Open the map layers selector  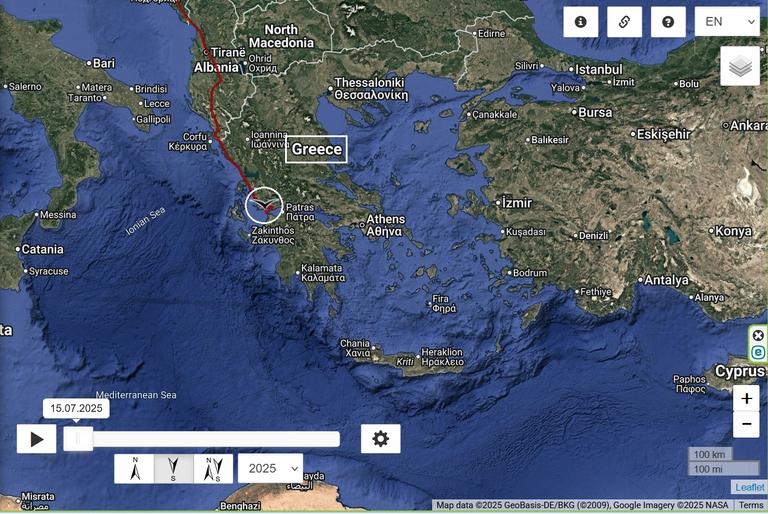pyautogui.click(x=740, y=66)
